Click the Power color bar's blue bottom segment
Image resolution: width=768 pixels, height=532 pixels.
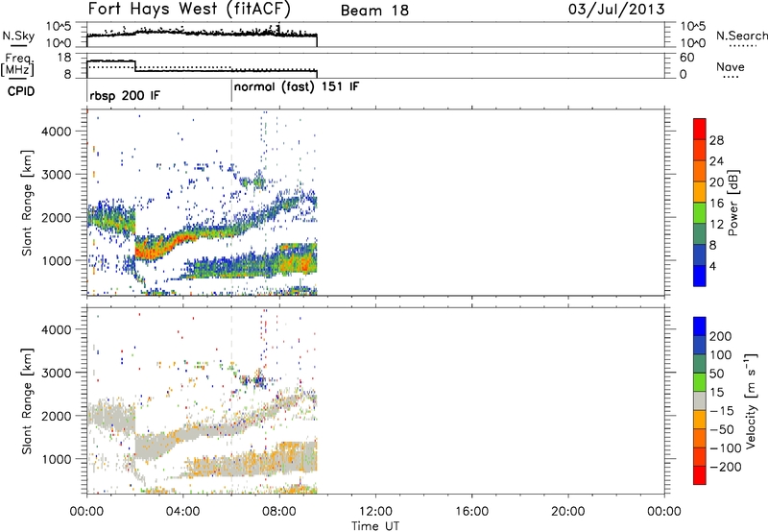click(x=700, y=276)
